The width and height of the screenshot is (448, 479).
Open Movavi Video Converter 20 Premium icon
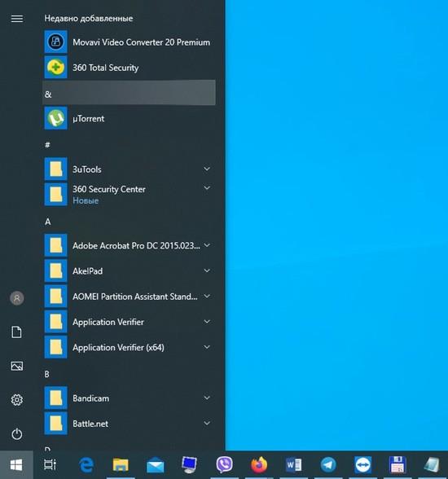(x=56, y=42)
